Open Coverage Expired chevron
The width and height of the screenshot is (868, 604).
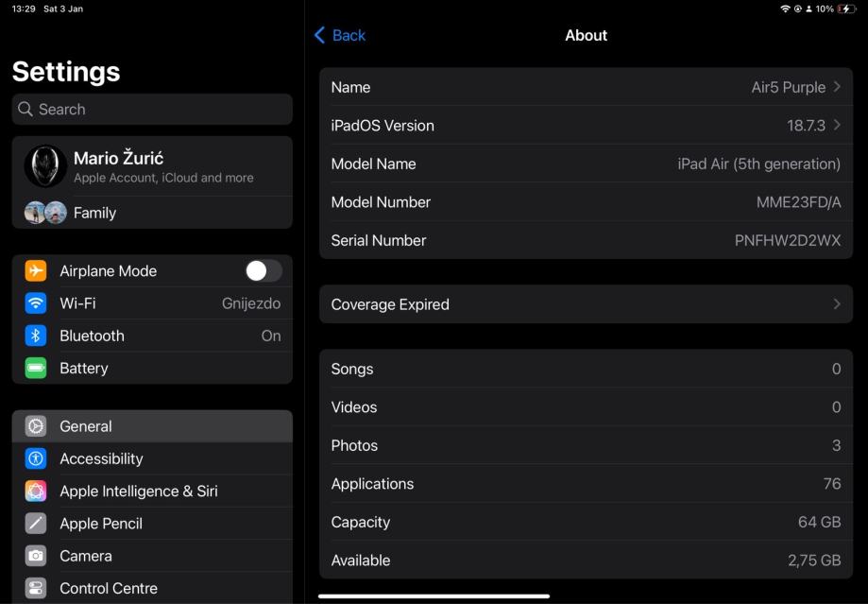coord(837,304)
